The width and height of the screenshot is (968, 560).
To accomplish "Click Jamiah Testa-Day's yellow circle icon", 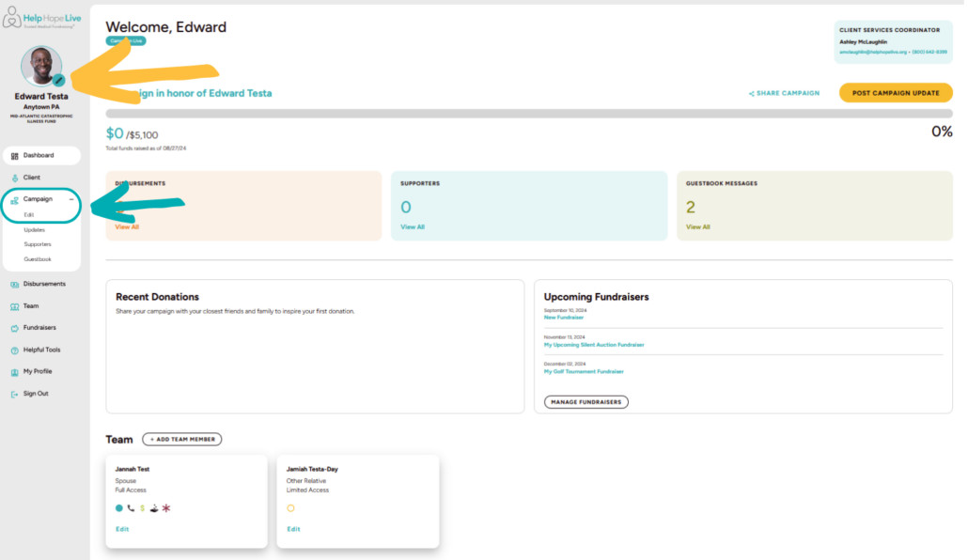I will coord(290,508).
